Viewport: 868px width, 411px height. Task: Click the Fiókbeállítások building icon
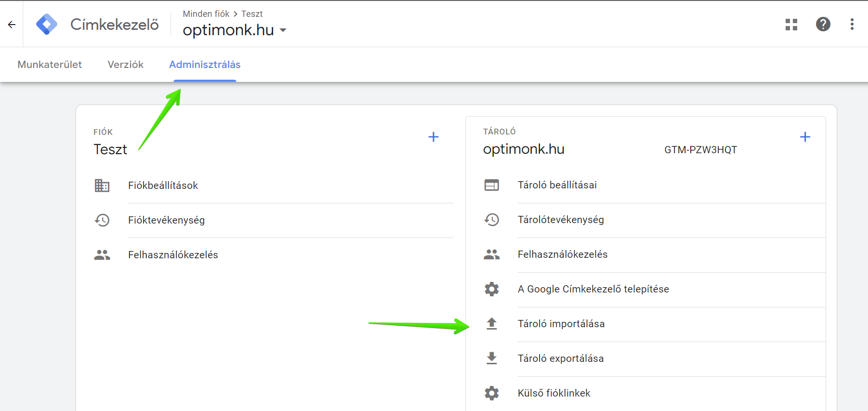[102, 186]
